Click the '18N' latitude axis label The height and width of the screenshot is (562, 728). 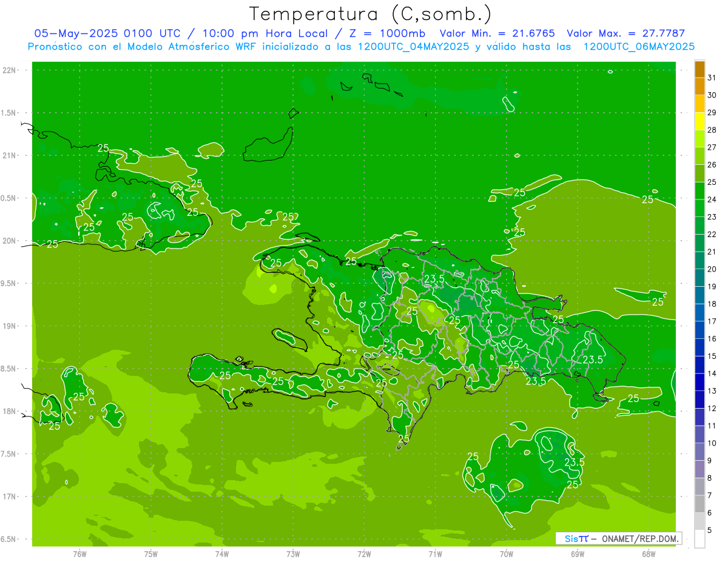[9, 411]
